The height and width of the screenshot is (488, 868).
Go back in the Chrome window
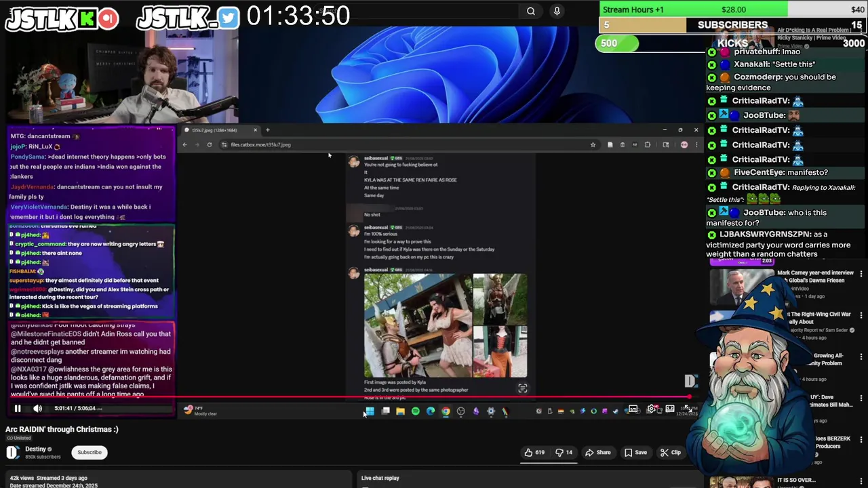(x=184, y=144)
